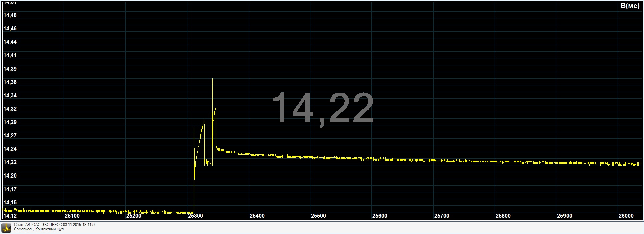Image resolution: width=644 pixels, height=234 pixels.
Task: Click the 25700 time axis label
Action: point(442,216)
